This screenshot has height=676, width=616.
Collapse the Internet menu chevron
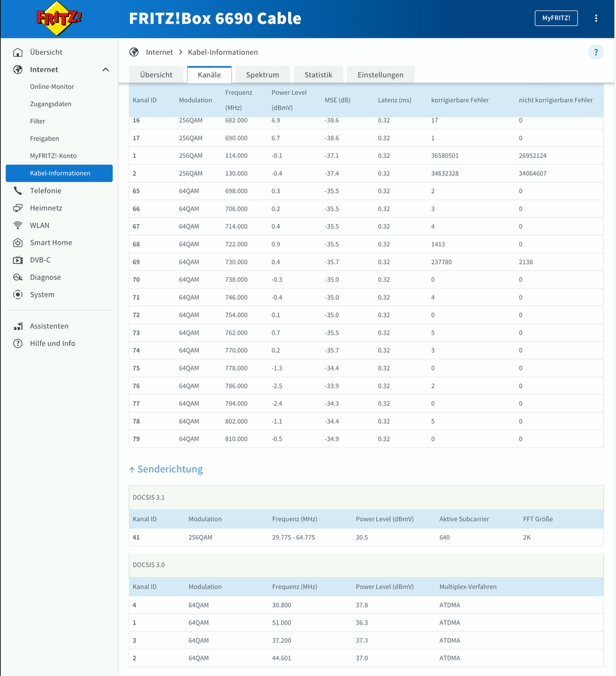(105, 70)
